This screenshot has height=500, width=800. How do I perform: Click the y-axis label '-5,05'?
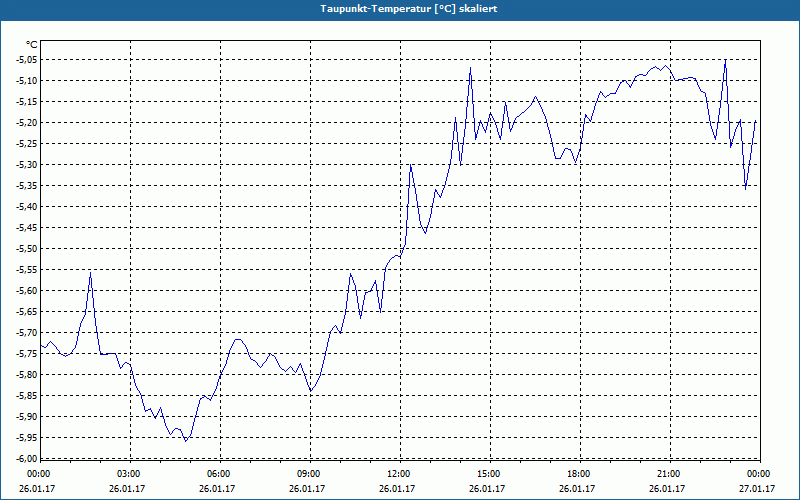click(27, 60)
